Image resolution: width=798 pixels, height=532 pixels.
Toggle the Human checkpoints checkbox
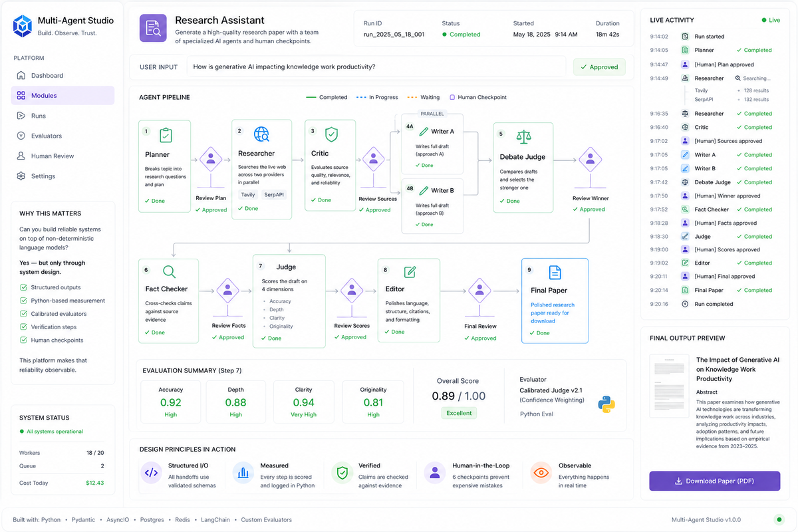[23, 340]
